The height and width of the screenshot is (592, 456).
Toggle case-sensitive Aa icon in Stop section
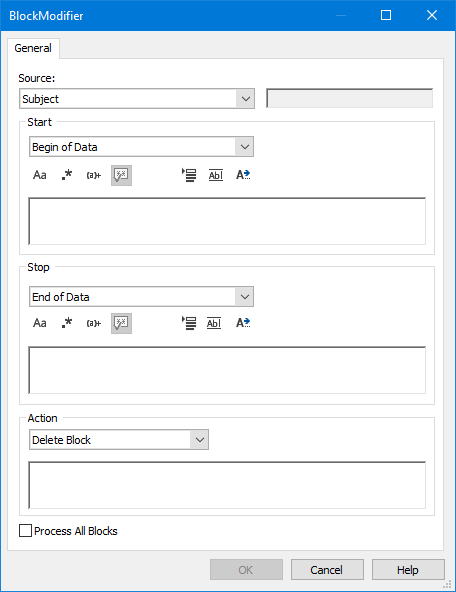(40, 323)
